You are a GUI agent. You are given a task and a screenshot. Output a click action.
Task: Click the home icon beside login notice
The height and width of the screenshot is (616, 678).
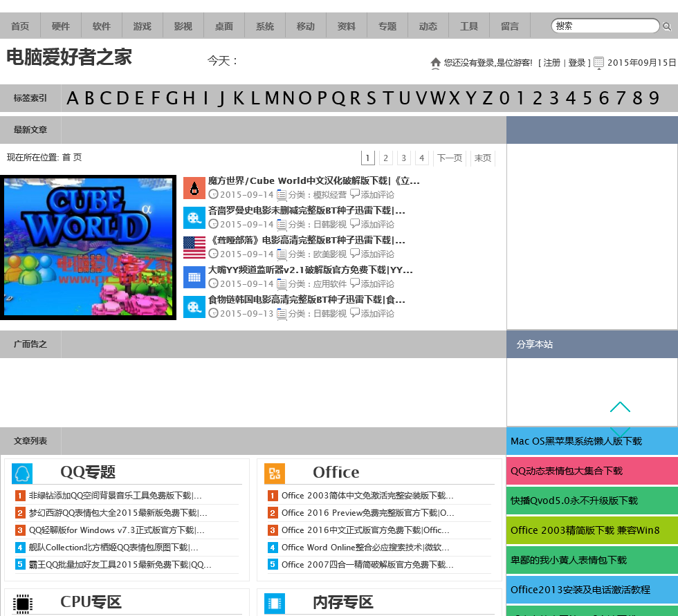[x=435, y=63]
